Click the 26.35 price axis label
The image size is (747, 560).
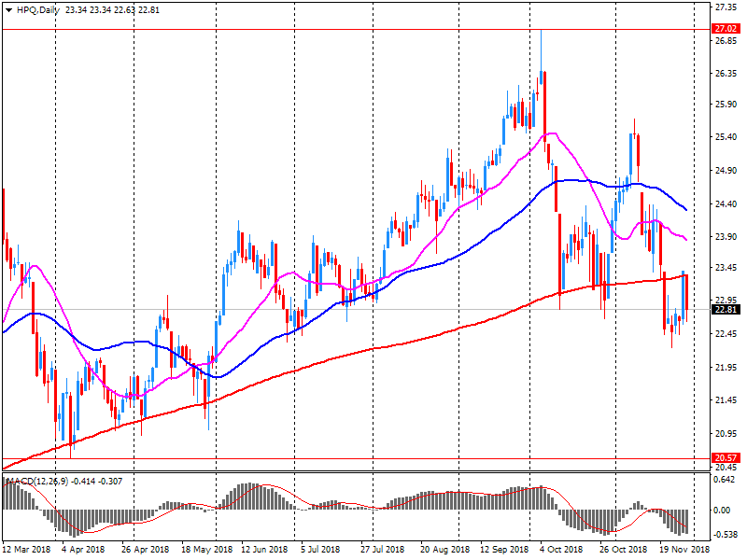click(x=726, y=74)
